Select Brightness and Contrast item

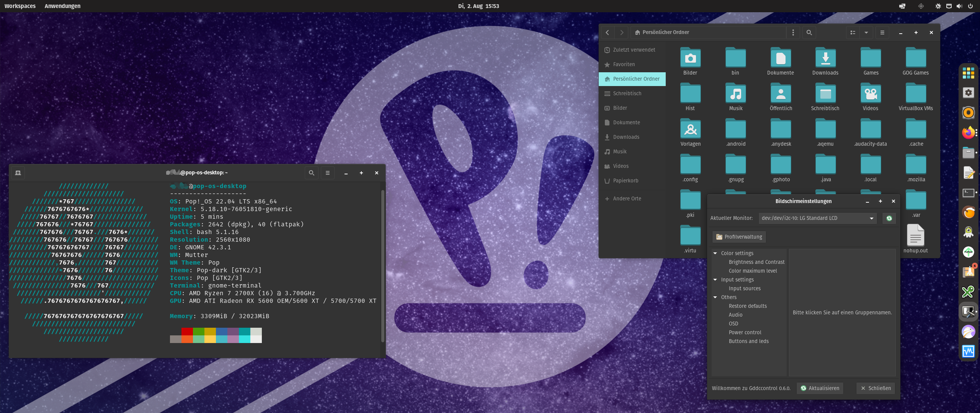click(x=756, y=262)
